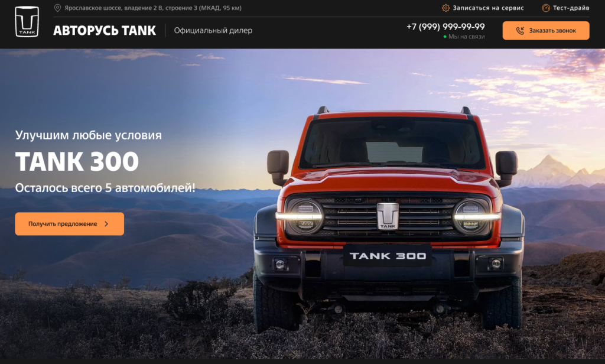The height and width of the screenshot is (364, 605).
Task: Click the Получить предложение button
Action: (70, 224)
